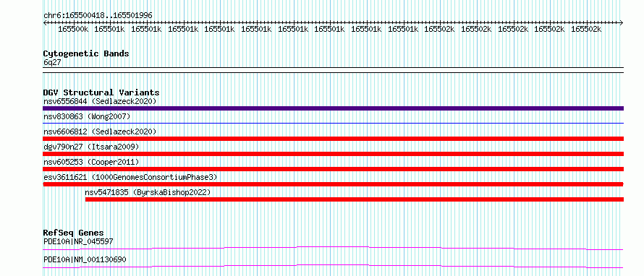Select the red dgv790n27 variant bar
Viewport: 644px width, 276px height.
click(333, 154)
